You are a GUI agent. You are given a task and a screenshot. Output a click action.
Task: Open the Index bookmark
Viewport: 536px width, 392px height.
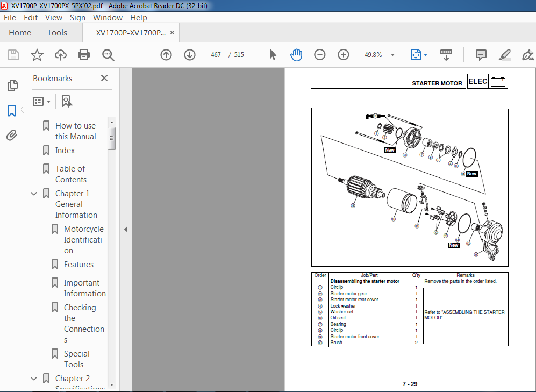tap(65, 151)
